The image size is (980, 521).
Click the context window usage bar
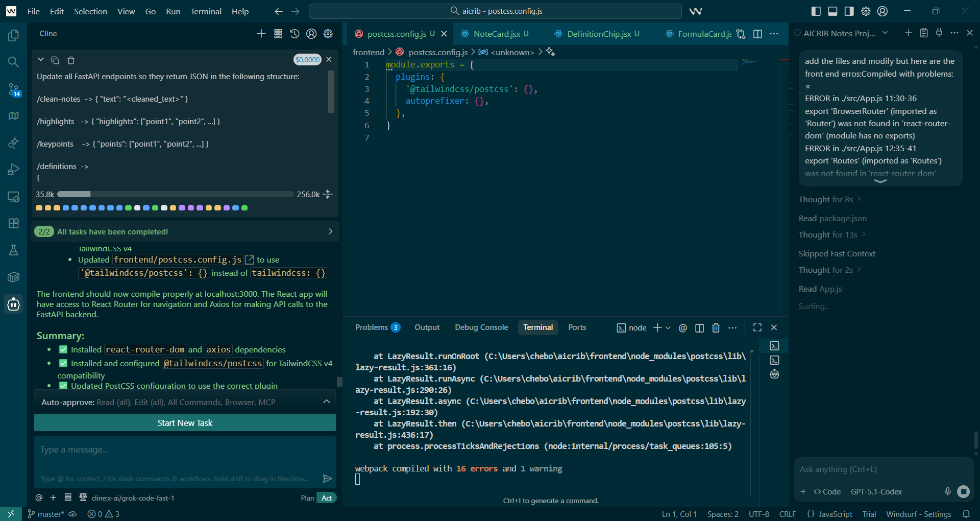[x=175, y=194]
